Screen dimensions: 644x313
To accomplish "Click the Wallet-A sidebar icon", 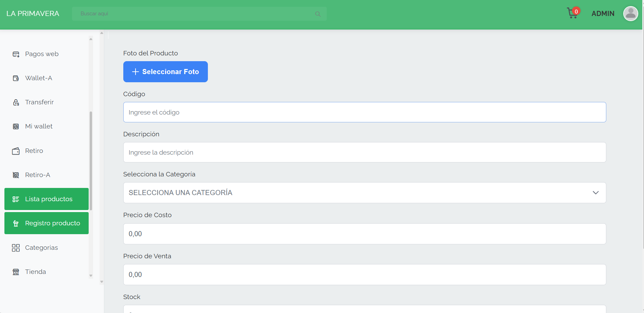I will pyautogui.click(x=16, y=79).
